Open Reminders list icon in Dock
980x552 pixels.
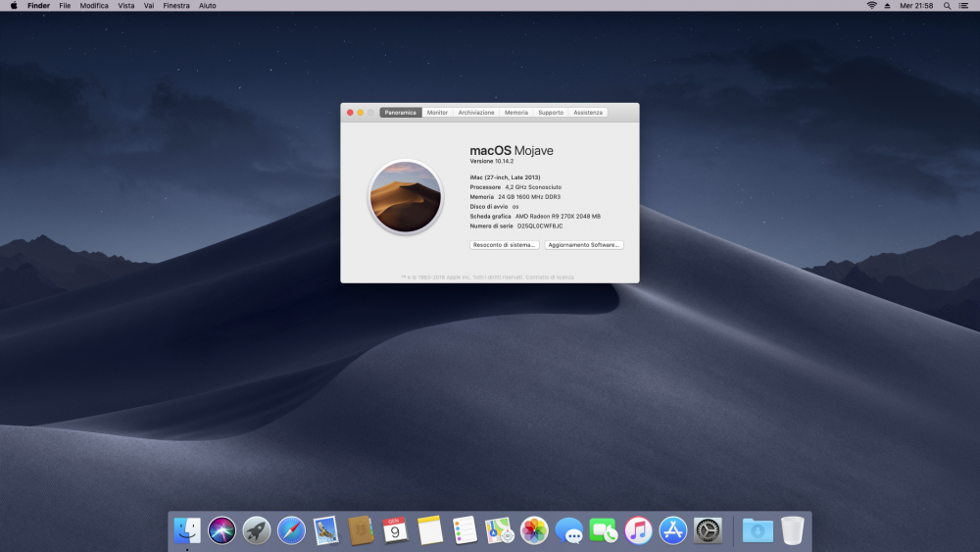click(465, 530)
